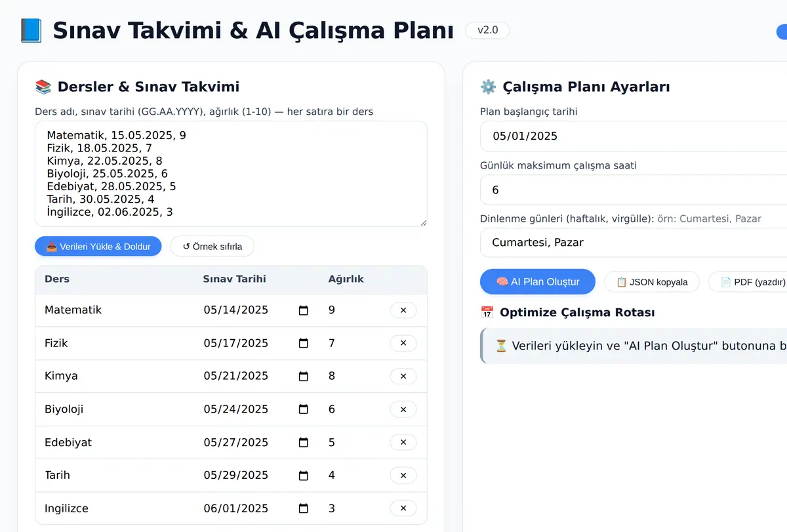Screen dimensions: 787x532
Task: Open calendar picker for Edebiyat exam date
Action: click(x=303, y=443)
